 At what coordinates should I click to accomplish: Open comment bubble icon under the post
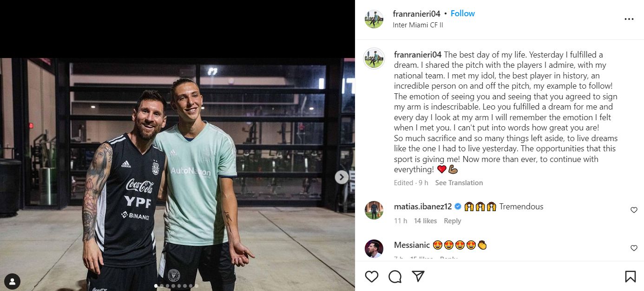[x=395, y=277]
